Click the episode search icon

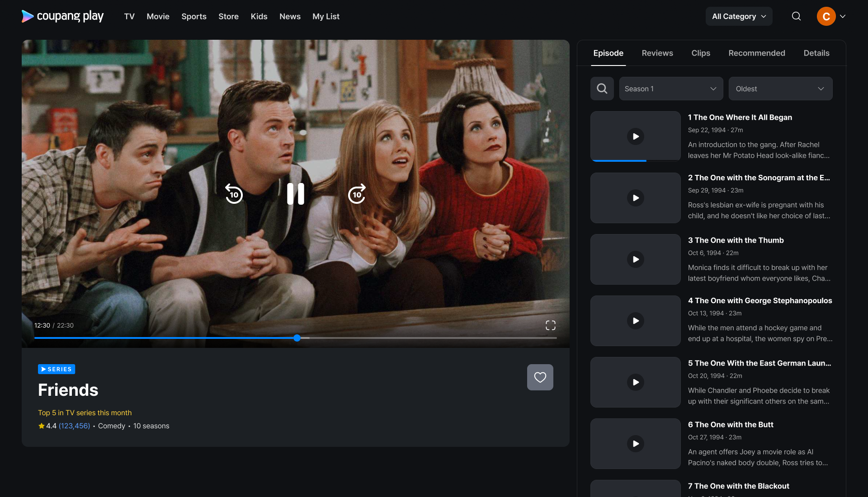[602, 89]
